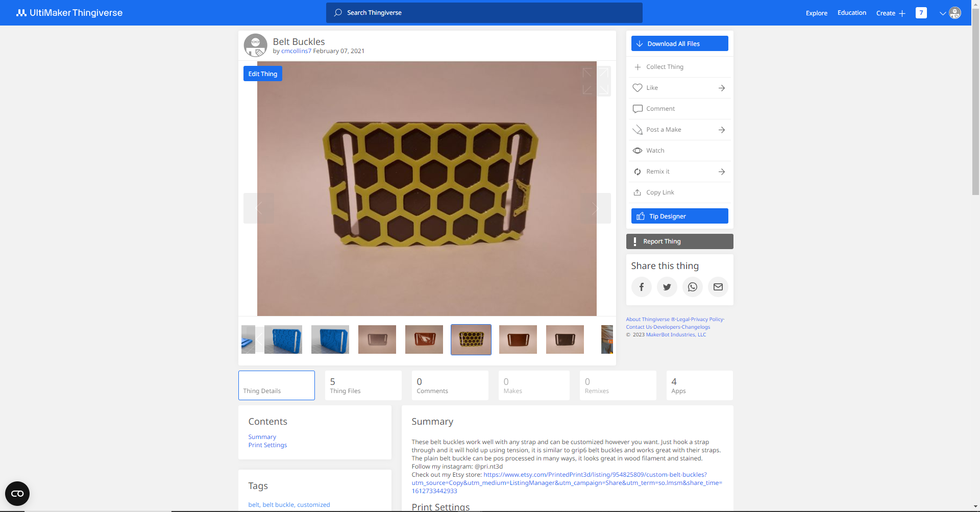Click the customized tag
This screenshot has width=980, height=512.
pyautogui.click(x=313, y=505)
